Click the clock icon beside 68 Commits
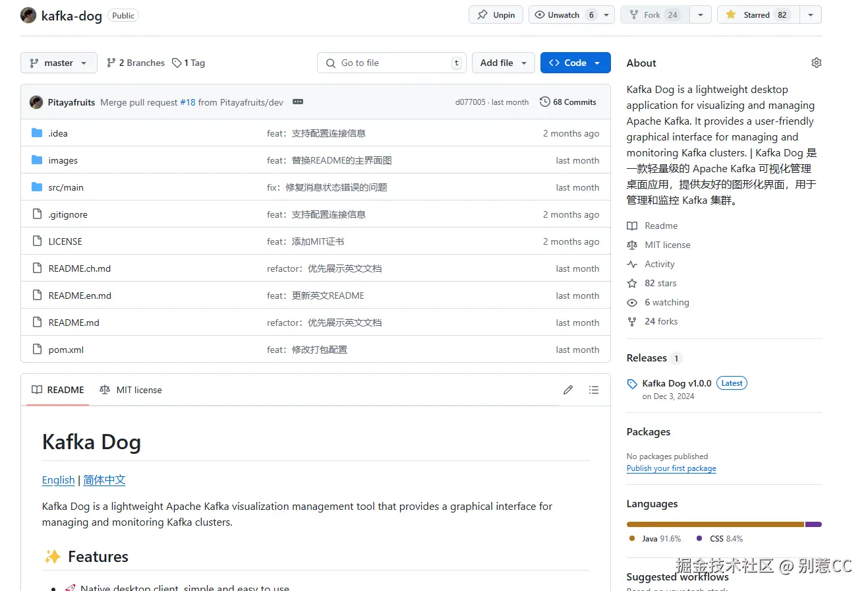 coord(545,102)
